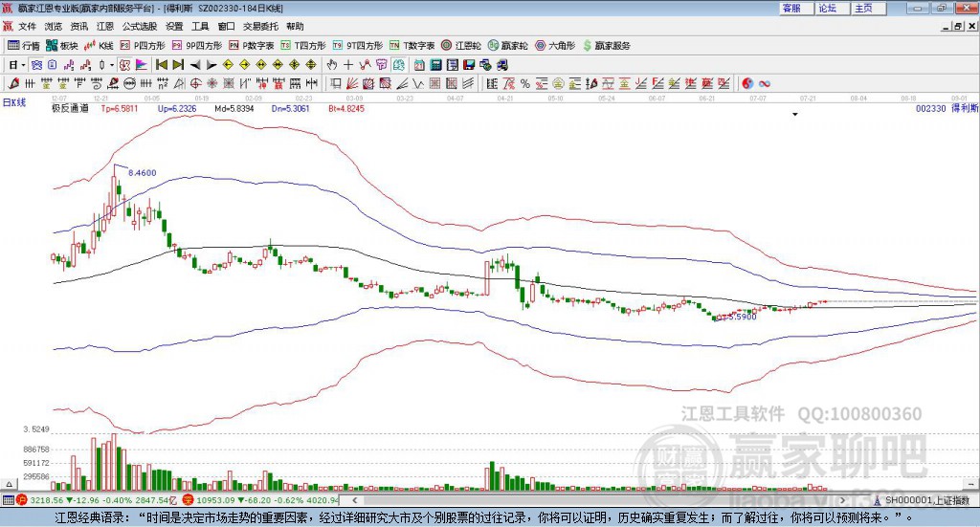Launch the 江恩轮 Gann wheel
This screenshot has width=980, height=527.
[x=461, y=46]
